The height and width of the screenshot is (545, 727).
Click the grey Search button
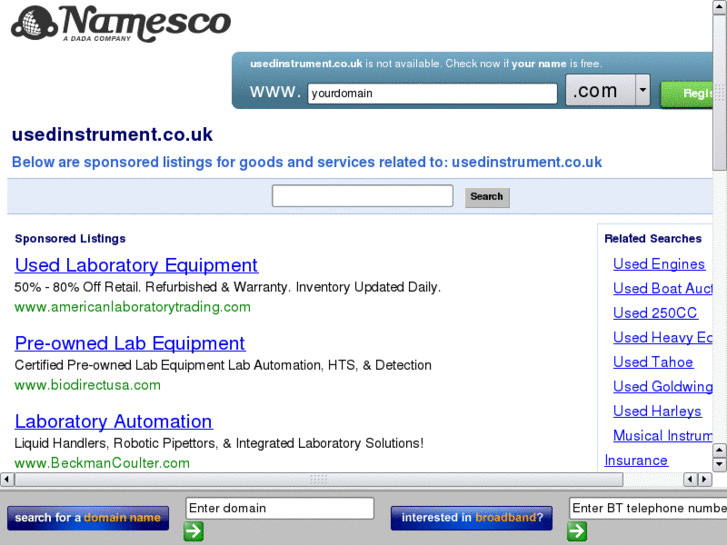click(x=487, y=197)
